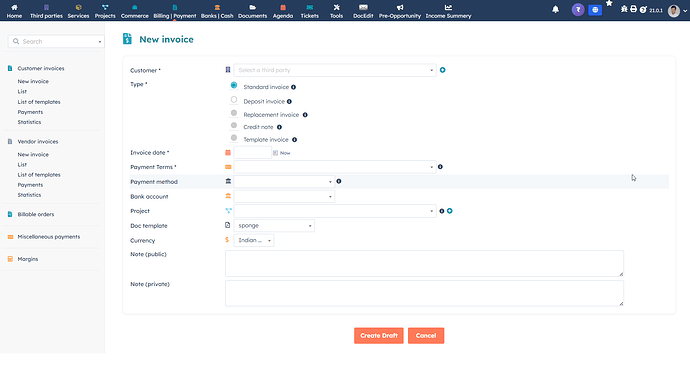The image size is (690, 365).
Task: Open customer invoices List link
Action: (22, 92)
